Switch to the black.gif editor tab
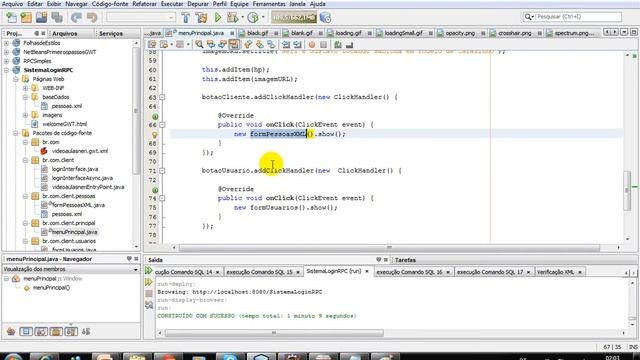This screenshot has height=360, width=640. tap(258, 33)
